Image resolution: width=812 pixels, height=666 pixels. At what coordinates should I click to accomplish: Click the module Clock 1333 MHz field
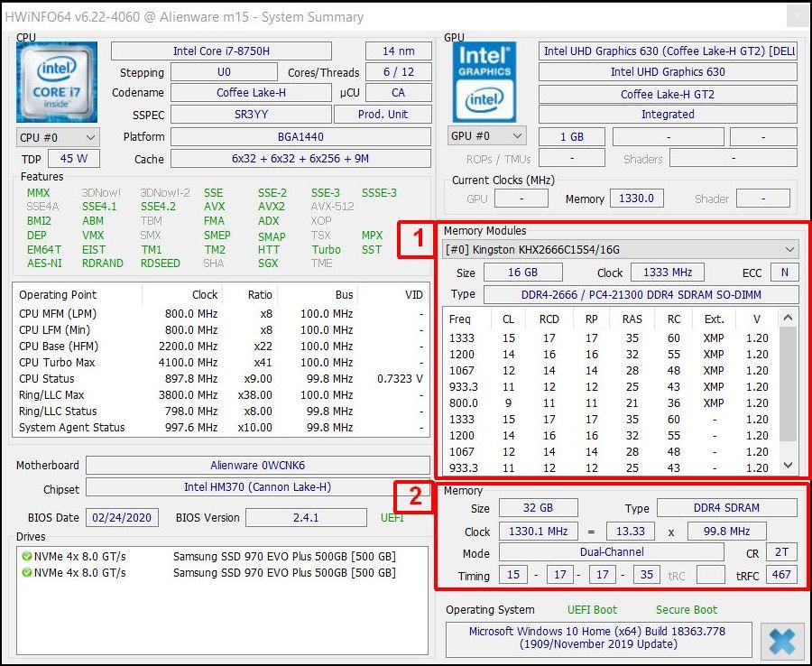click(668, 273)
